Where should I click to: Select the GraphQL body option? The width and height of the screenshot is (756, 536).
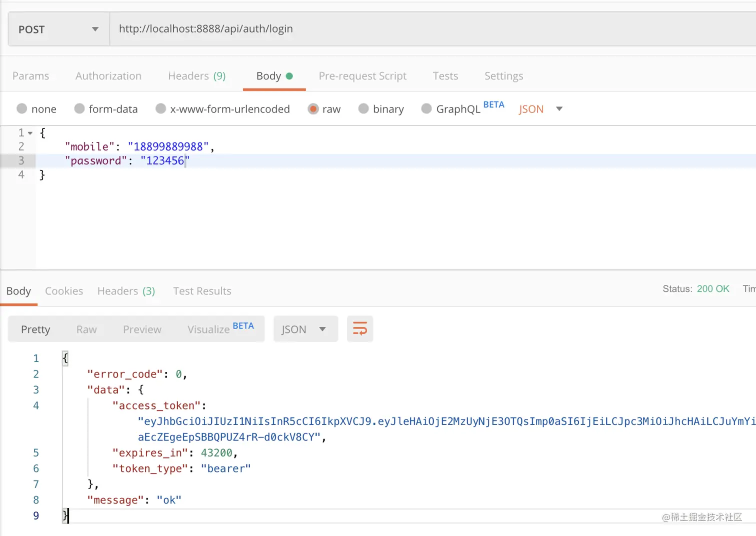click(426, 108)
